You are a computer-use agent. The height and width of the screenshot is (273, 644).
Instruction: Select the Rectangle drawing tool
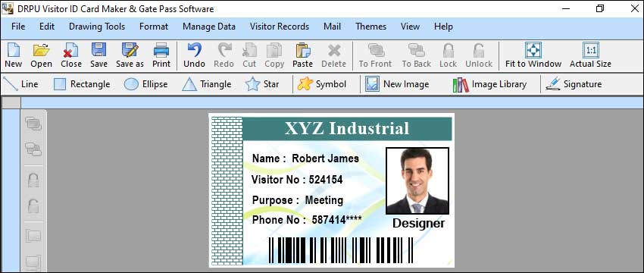point(82,84)
